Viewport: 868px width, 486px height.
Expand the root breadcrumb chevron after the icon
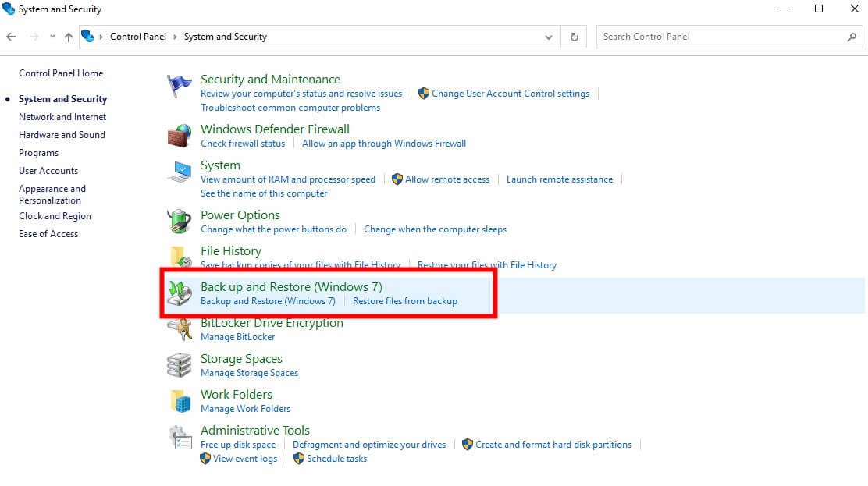[101, 37]
